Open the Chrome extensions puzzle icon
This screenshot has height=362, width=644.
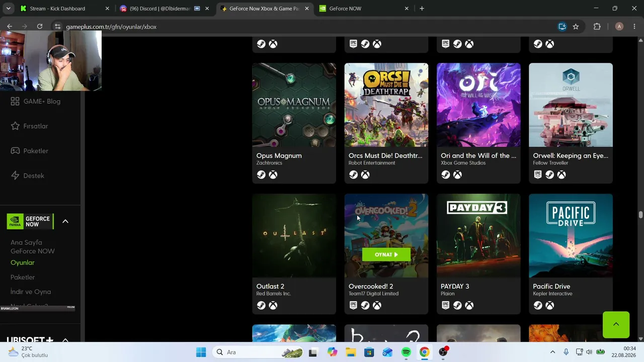(x=597, y=27)
